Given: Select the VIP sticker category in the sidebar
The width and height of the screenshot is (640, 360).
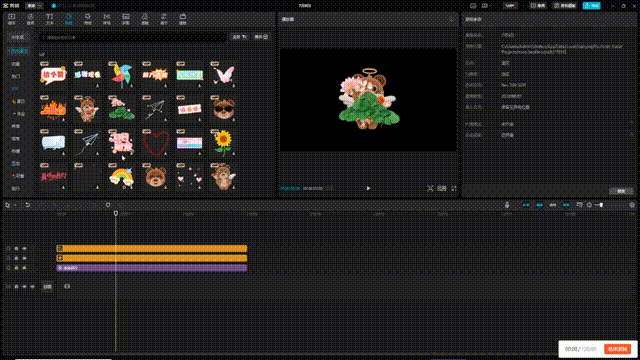Looking at the screenshot, I should pos(15,89).
